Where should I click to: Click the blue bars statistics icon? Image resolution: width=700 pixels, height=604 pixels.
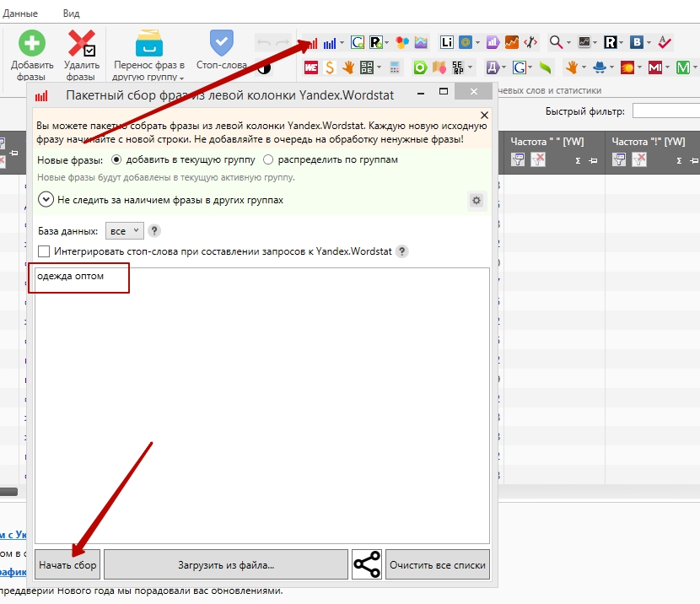click(330, 43)
